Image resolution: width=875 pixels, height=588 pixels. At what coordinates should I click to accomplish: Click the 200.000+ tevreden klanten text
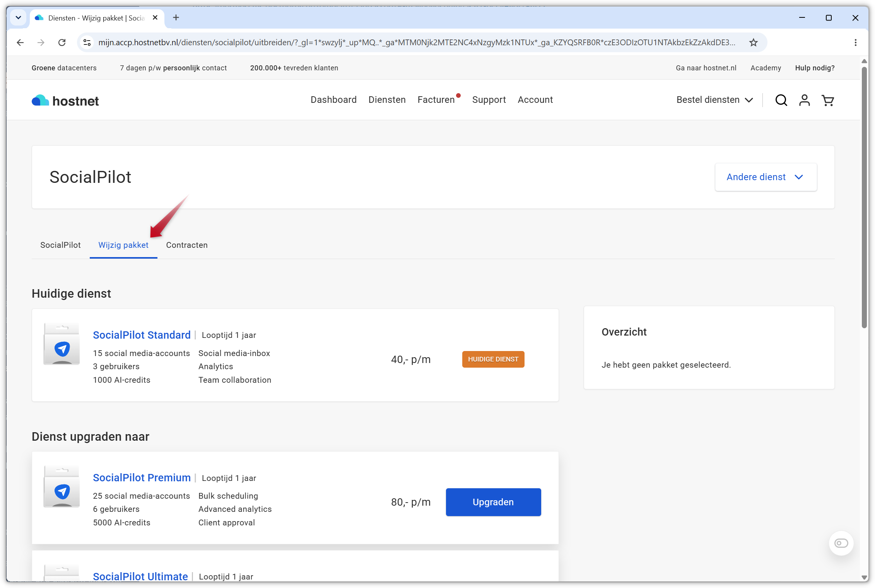click(x=294, y=68)
